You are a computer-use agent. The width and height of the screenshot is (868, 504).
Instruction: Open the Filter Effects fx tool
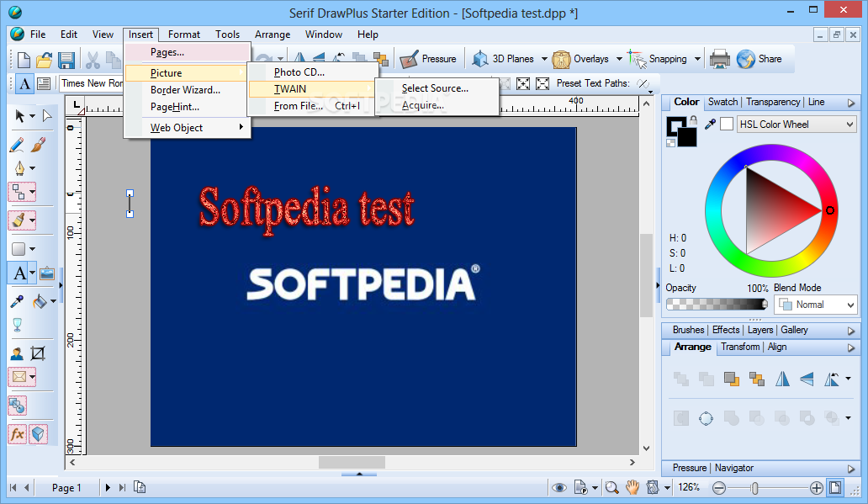(18, 434)
